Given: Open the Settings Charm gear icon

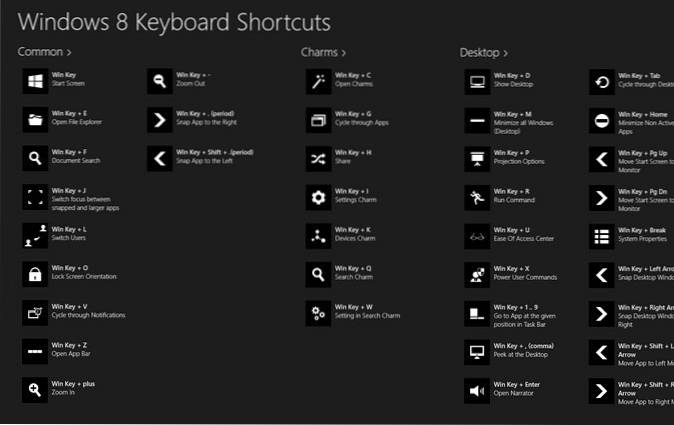Looking at the screenshot, I should pyautogui.click(x=318, y=197).
